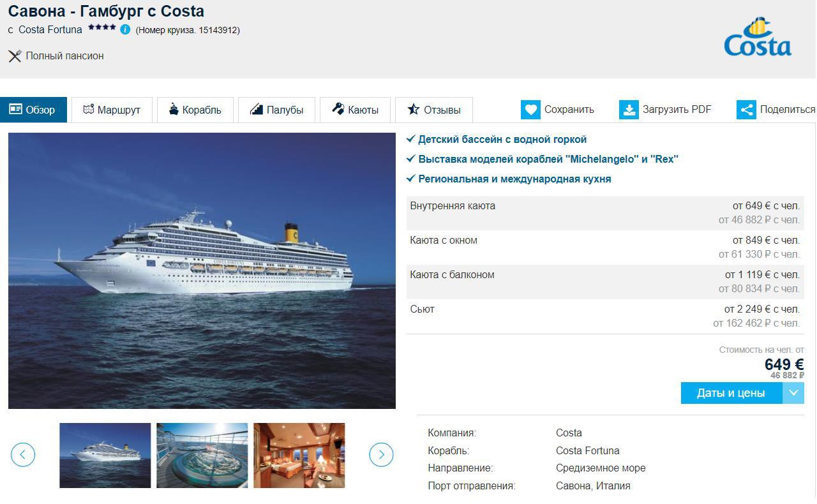
Task: Expand the Даты и цены dropdown arrow
Action: click(x=793, y=393)
